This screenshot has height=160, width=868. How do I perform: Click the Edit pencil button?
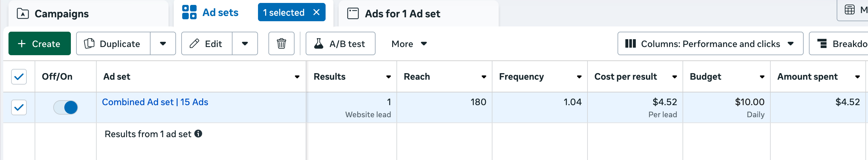[207, 43]
